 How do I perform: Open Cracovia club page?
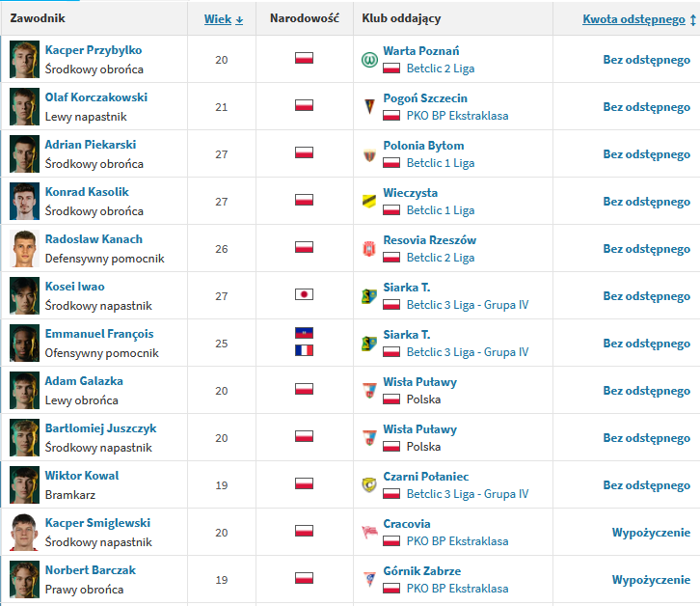click(407, 524)
